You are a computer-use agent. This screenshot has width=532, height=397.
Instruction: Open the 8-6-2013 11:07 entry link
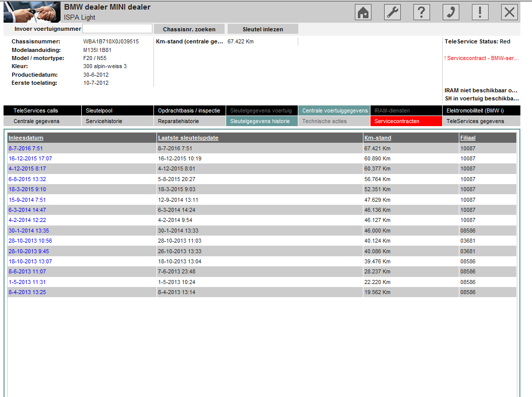pyautogui.click(x=27, y=271)
